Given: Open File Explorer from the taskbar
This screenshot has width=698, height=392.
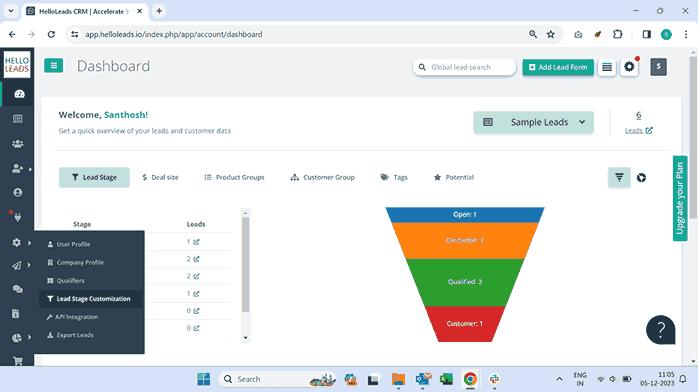Looking at the screenshot, I should [398, 379].
